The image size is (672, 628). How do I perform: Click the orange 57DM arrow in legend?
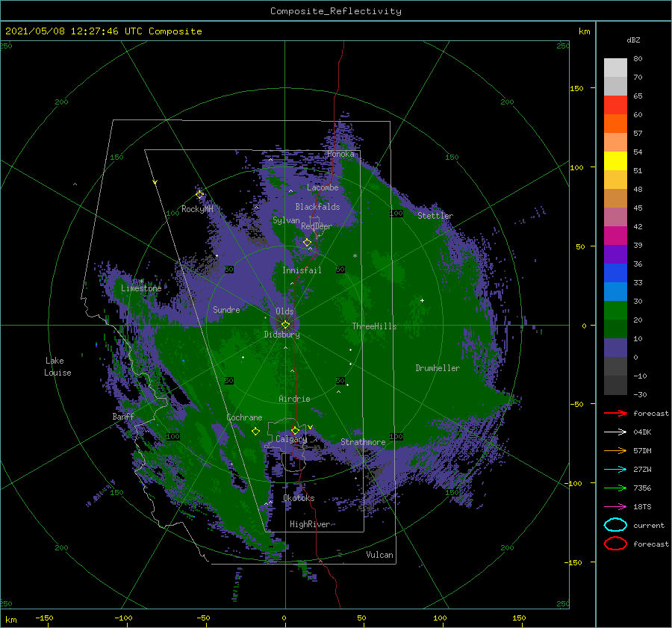615,450
